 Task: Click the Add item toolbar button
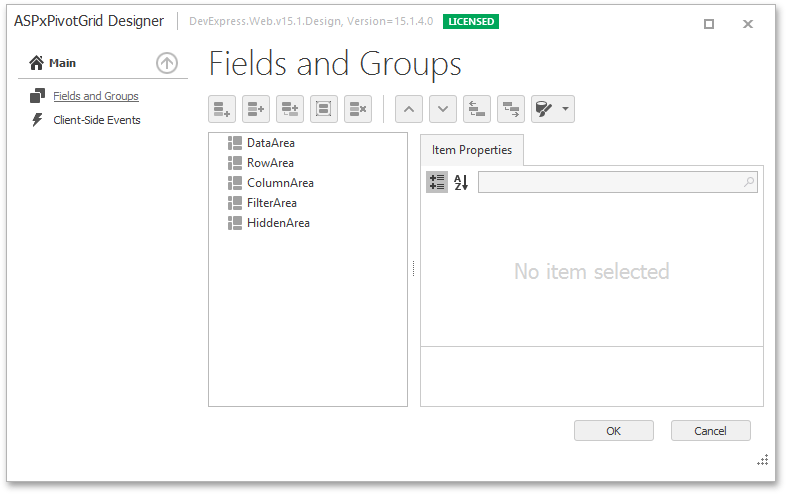[222, 109]
